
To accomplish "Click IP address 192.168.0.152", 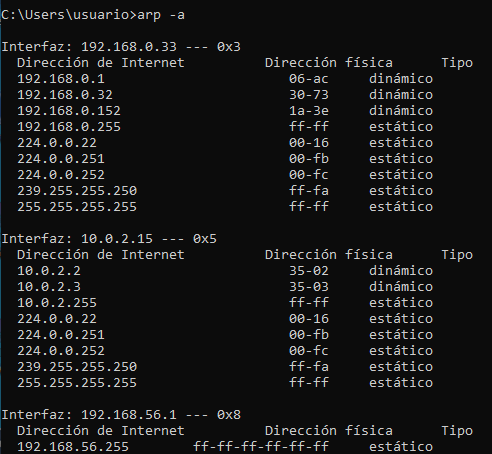I will [x=69, y=111].
